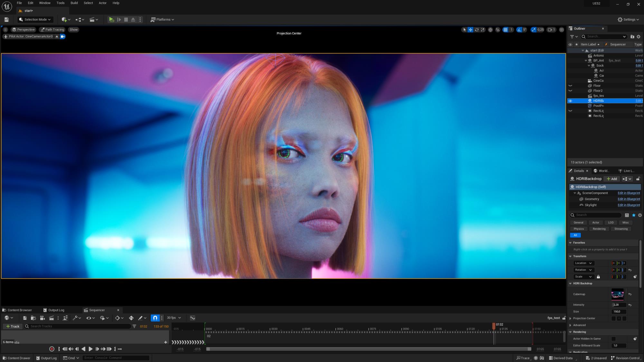Click the Sequencer record button
This screenshot has width=644, height=362.
pos(52,349)
